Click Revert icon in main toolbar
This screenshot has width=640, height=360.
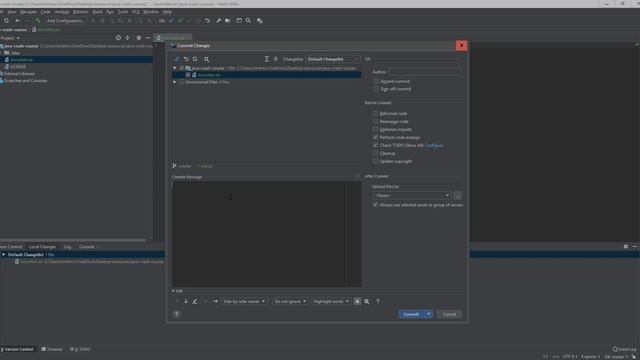(207, 20)
